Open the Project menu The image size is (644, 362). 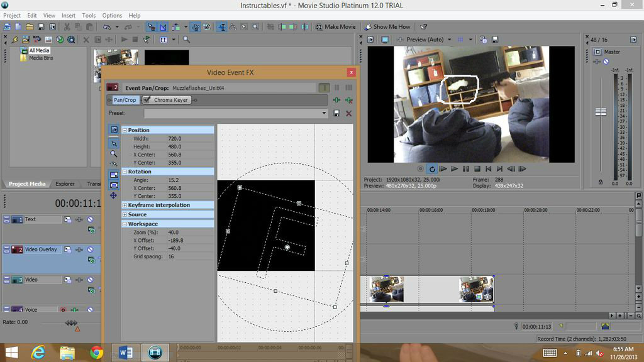12,15
